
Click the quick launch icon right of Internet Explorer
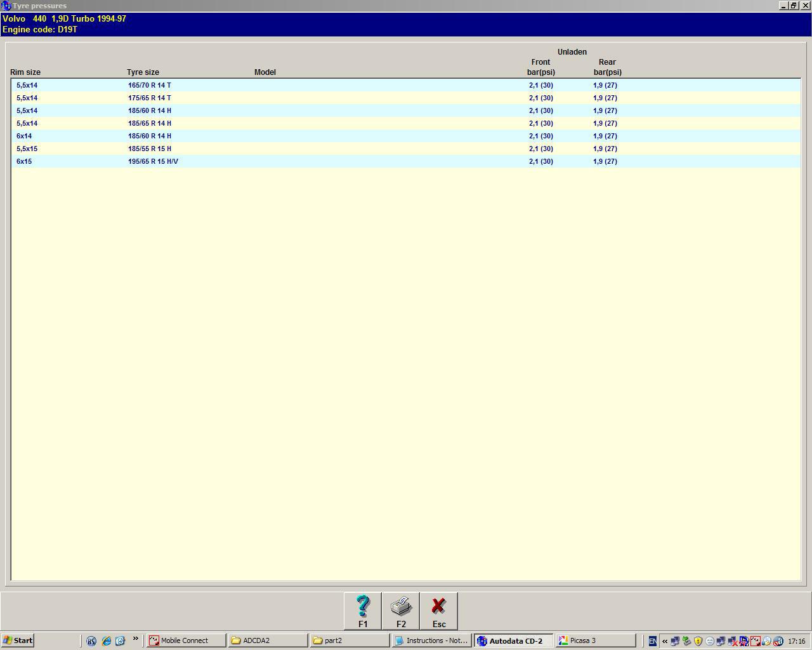(120, 641)
